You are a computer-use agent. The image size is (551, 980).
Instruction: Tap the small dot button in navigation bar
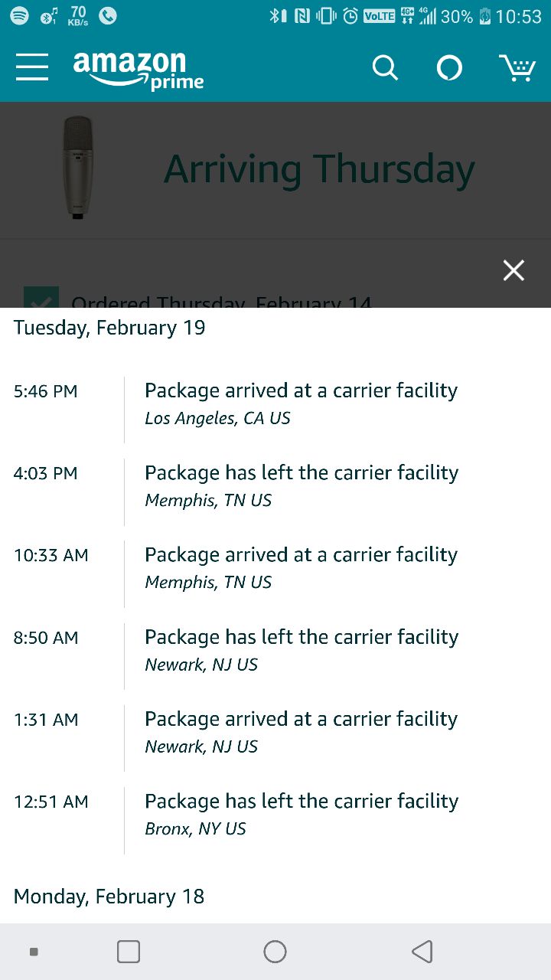[x=34, y=952]
